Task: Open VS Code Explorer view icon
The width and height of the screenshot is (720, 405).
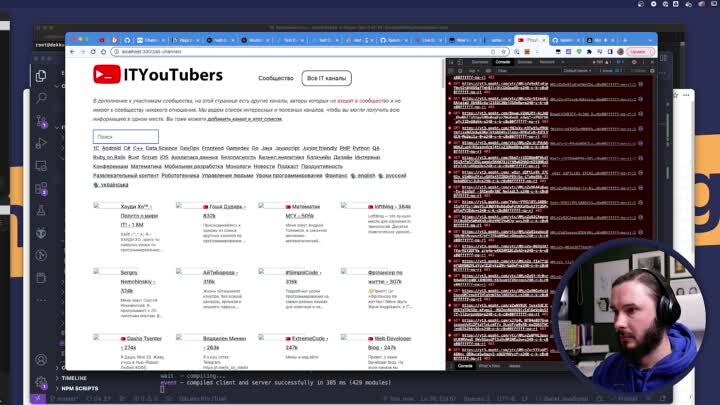Action: [41, 76]
